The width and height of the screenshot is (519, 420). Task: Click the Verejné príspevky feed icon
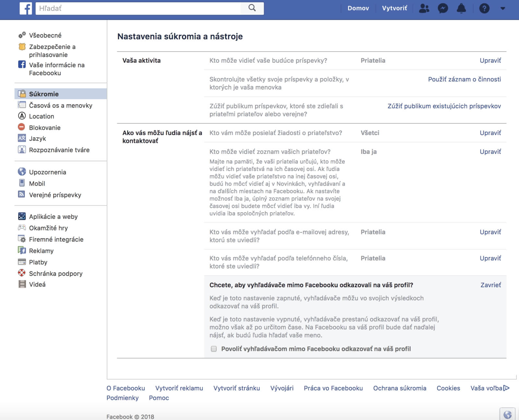pos(22,194)
